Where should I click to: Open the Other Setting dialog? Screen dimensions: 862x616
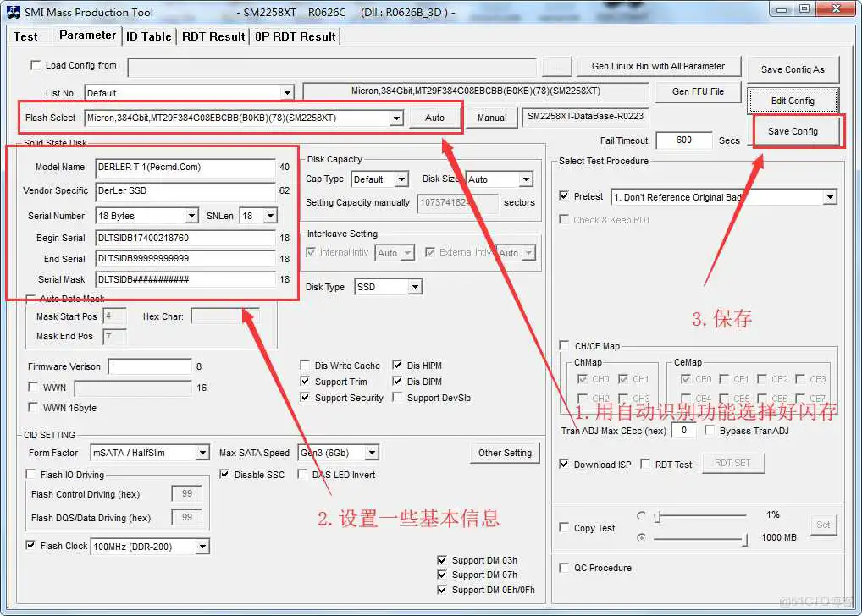pos(505,453)
